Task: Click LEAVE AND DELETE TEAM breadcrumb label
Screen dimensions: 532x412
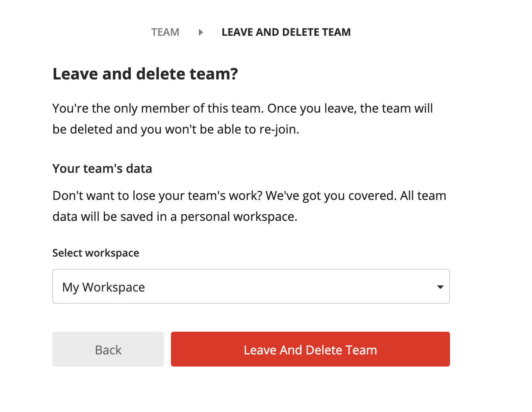Action: (x=286, y=32)
